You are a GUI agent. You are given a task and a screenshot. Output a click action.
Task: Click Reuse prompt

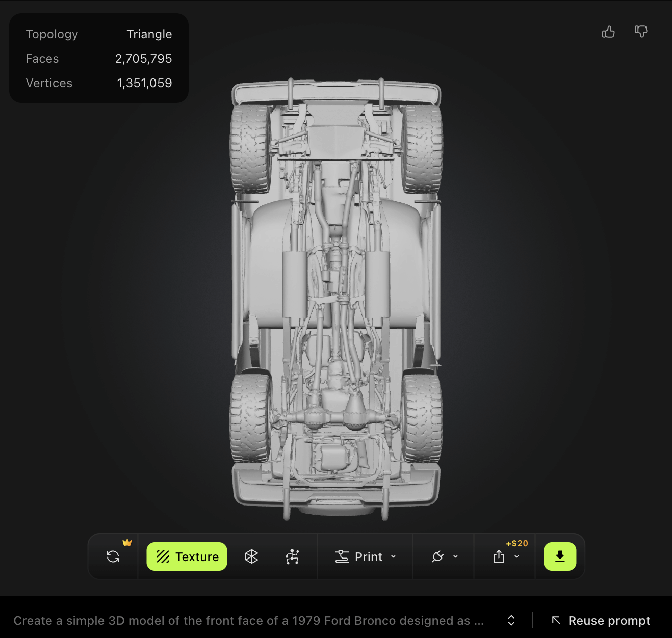click(x=609, y=620)
